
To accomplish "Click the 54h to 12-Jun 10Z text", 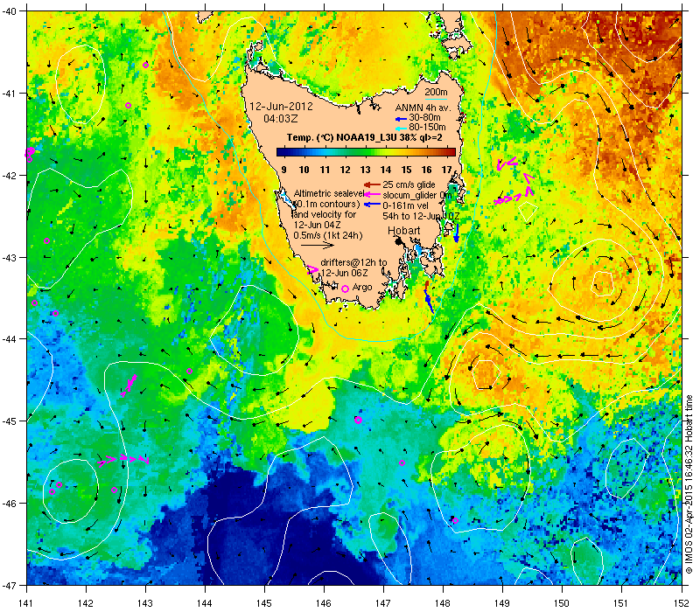I will point(421,216).
